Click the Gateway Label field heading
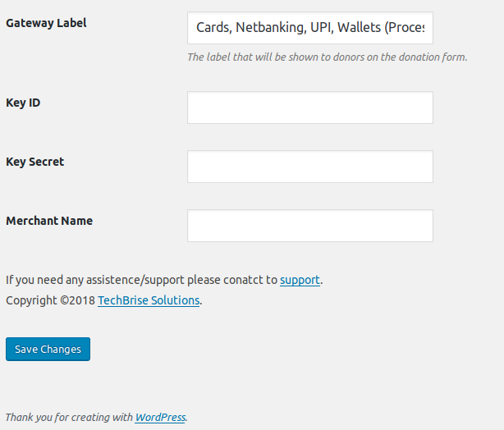The image size is (504, 430). click(46, 23)
